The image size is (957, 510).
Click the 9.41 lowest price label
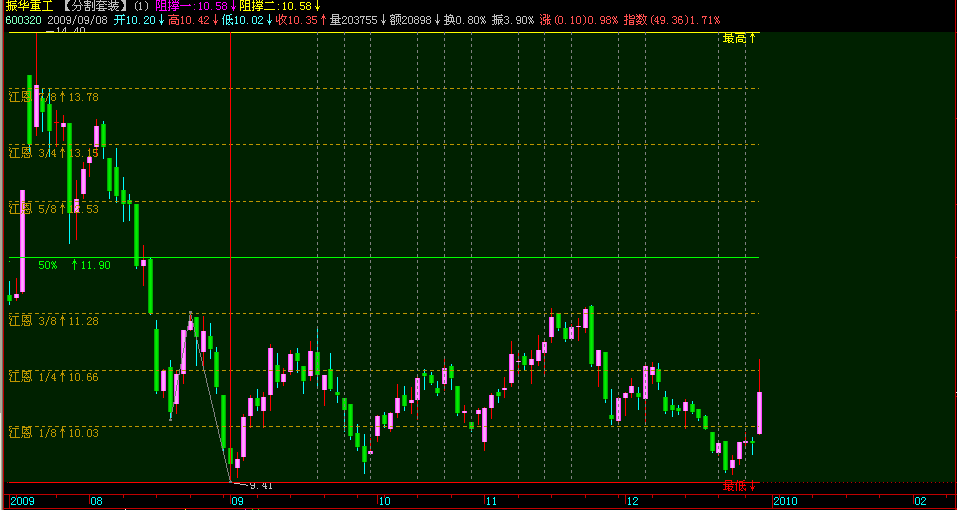click(x=261, y=486)
